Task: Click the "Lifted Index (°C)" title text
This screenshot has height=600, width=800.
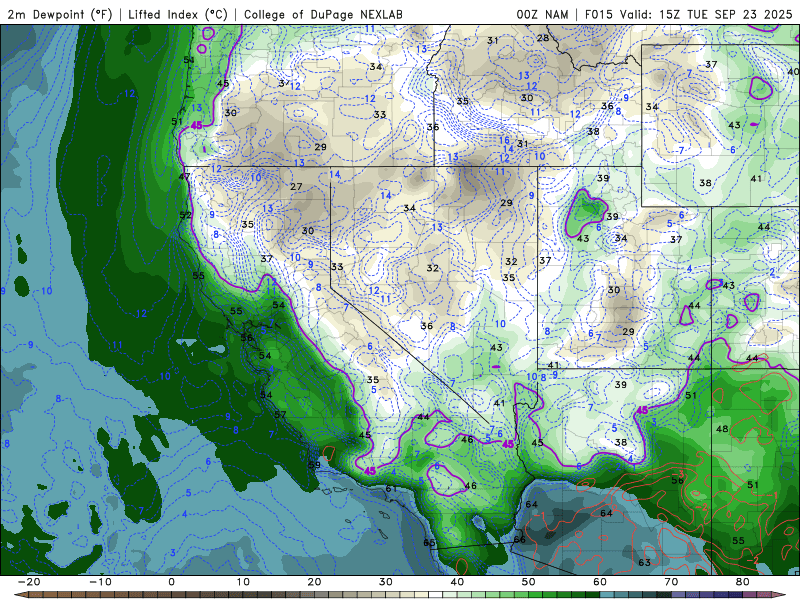Action: 178,14
